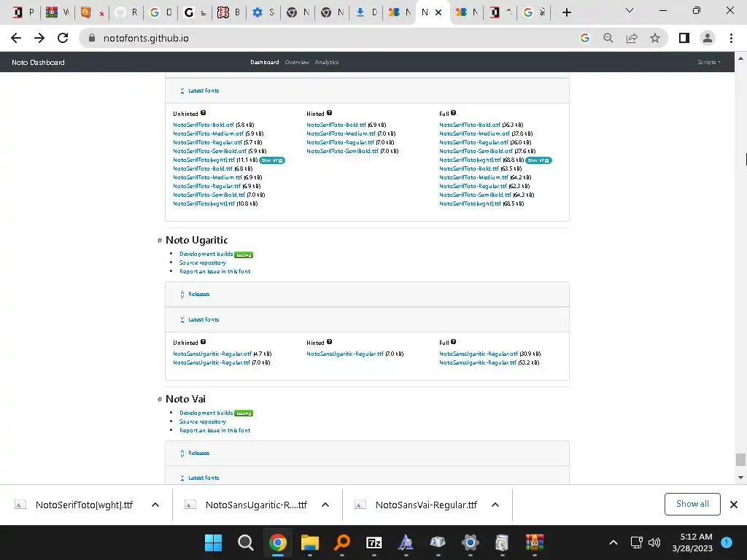Image resolution: width=747 pixels, height=560 pixels.
Task: Open Noto Ugaritic Development builds link
Action: (206, 254)
